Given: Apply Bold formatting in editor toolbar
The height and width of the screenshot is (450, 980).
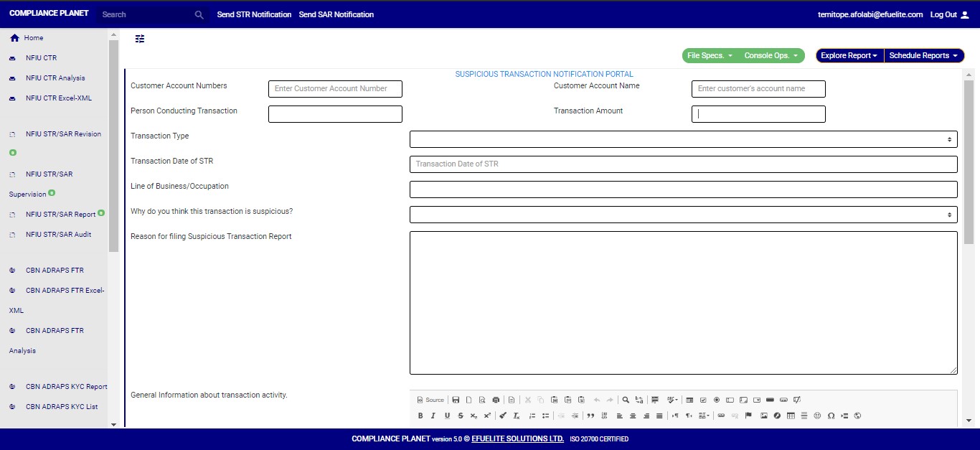Looking at the screenshot, I should click(420, 416).
